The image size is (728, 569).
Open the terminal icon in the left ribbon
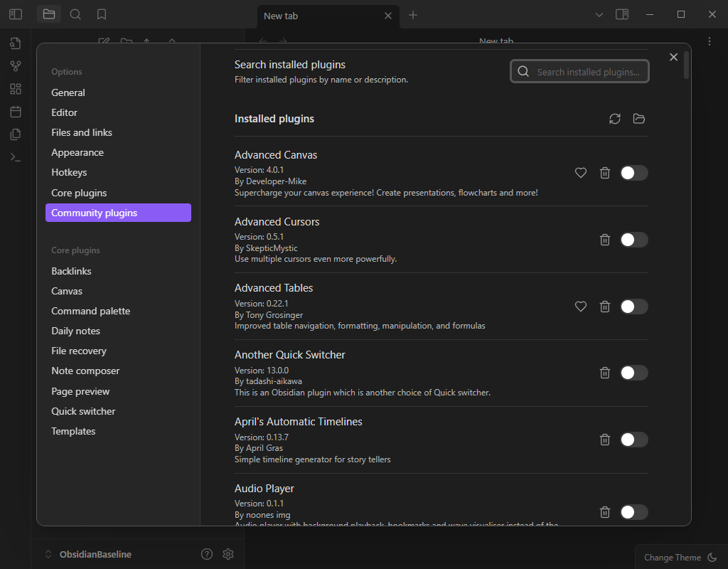click(x=15, y=156)
